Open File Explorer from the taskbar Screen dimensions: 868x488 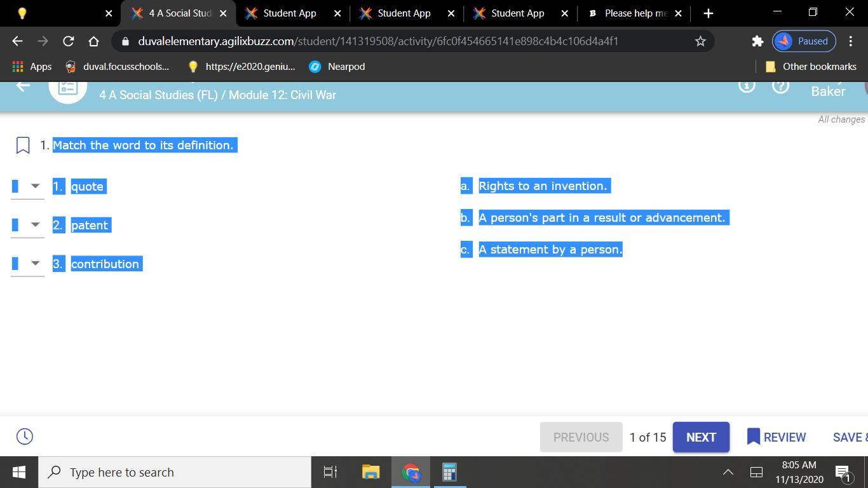tap(370, 472)
